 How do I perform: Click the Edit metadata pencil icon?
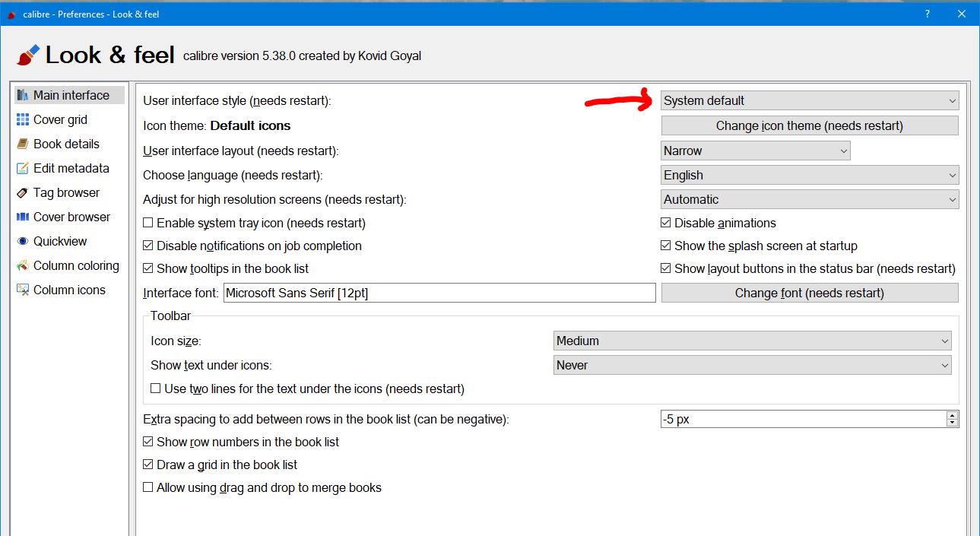coord(23,168)
